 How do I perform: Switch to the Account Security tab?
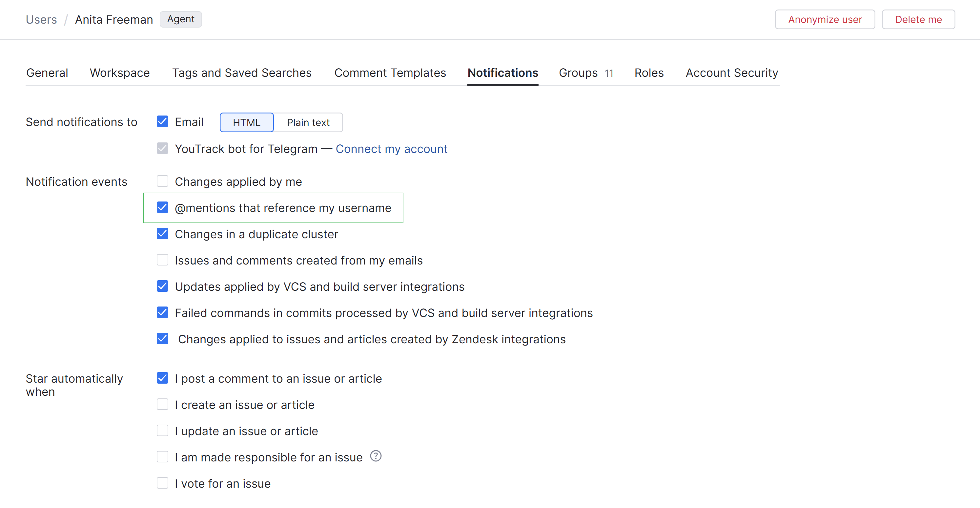[x=731, y=73]
